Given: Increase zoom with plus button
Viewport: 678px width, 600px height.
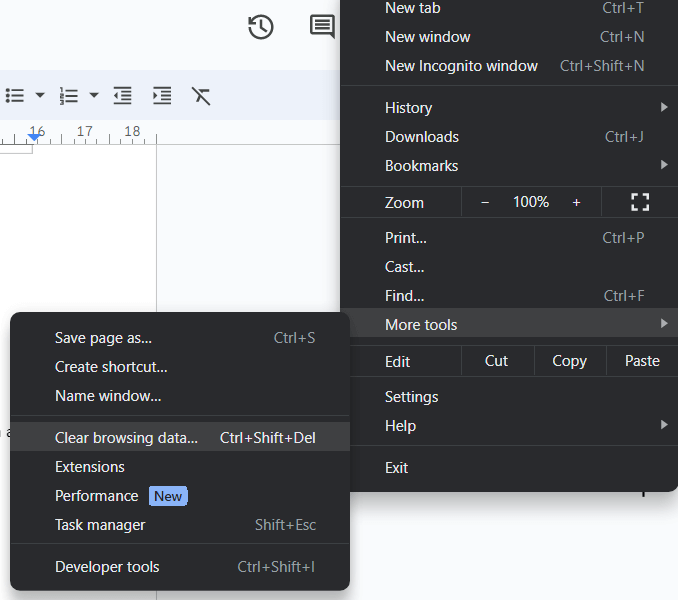Looking at the screenshot, I should click(576, 202).
